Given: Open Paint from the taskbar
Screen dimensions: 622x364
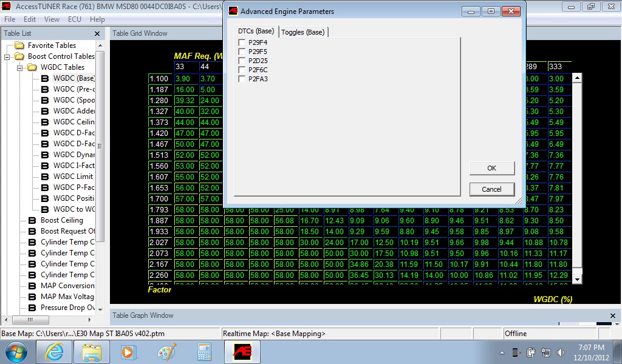Looking at the screenshot, I should 166,351.
